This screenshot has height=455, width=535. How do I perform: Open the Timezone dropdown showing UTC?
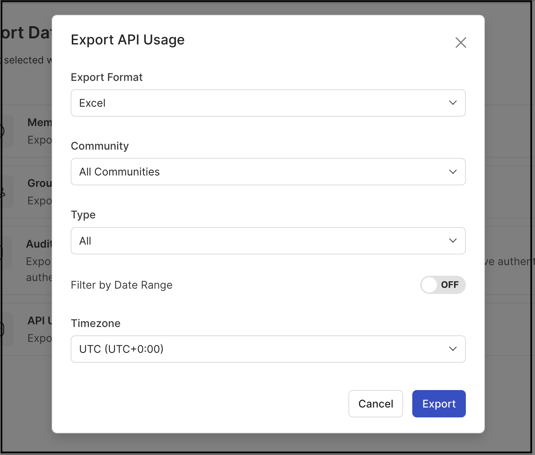(268, 349)
